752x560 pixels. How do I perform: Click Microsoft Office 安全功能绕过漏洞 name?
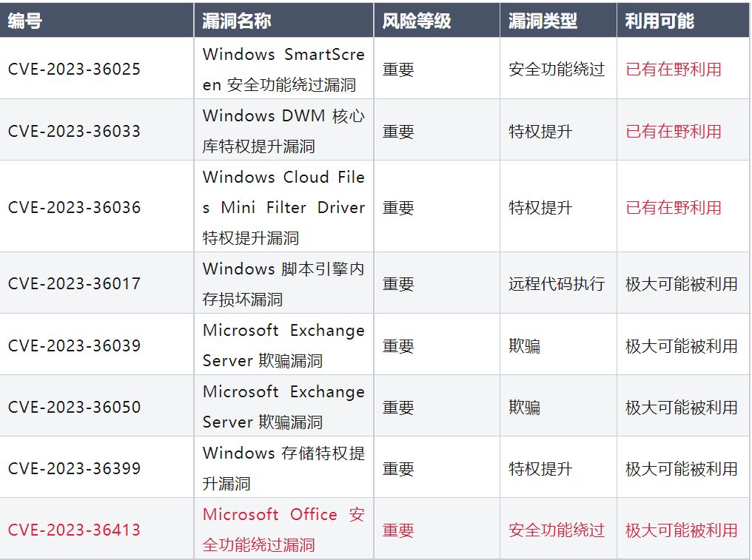(283, 530)
